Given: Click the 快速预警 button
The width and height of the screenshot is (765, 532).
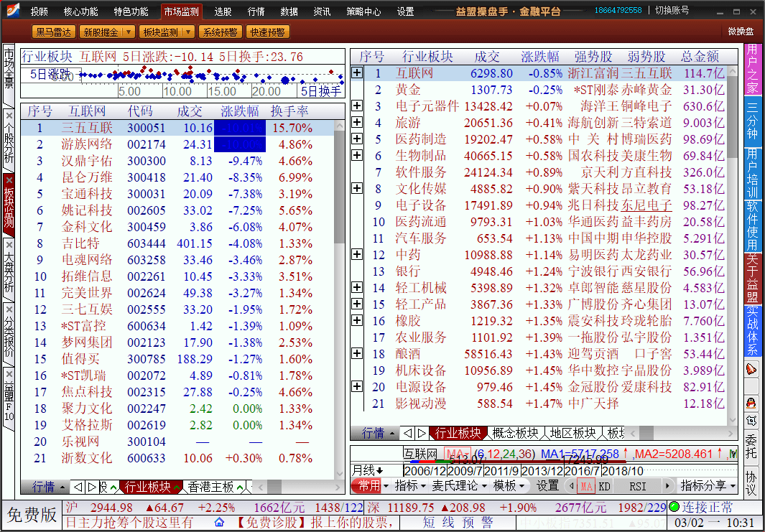Looking at the screenshot, I should click(267, 32).
